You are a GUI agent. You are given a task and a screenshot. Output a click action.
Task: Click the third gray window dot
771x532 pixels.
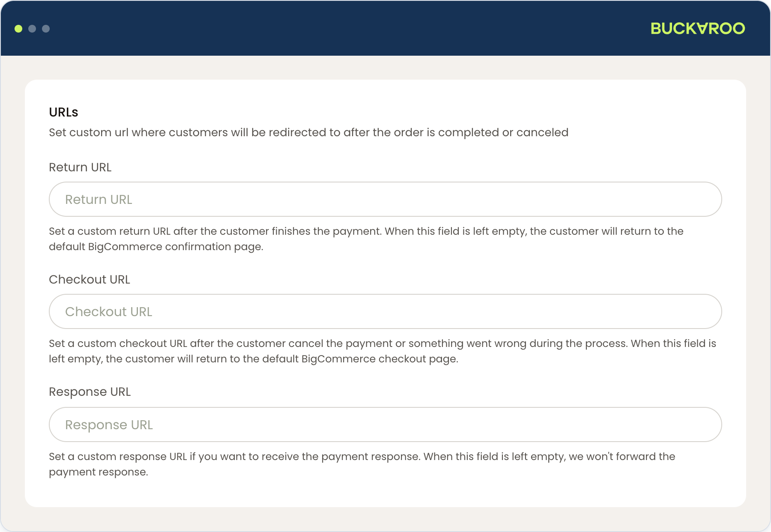coord(46,29)
